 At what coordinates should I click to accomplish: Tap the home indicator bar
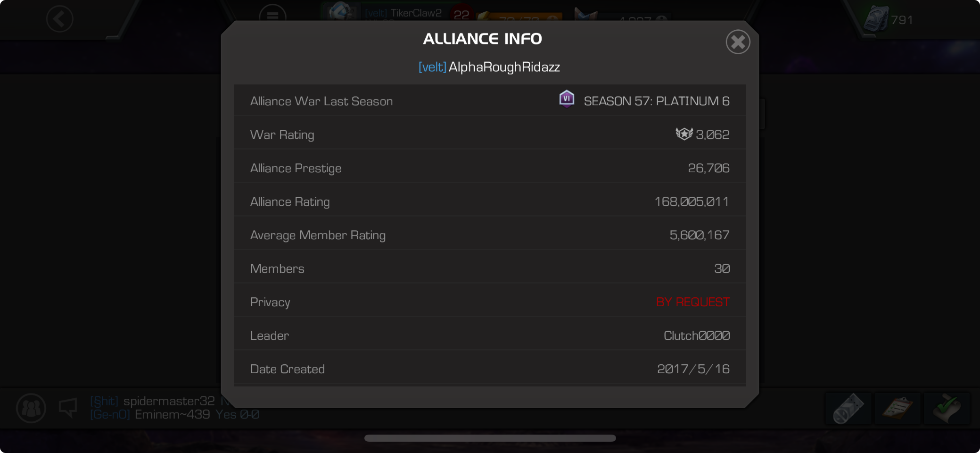point(490,438)
